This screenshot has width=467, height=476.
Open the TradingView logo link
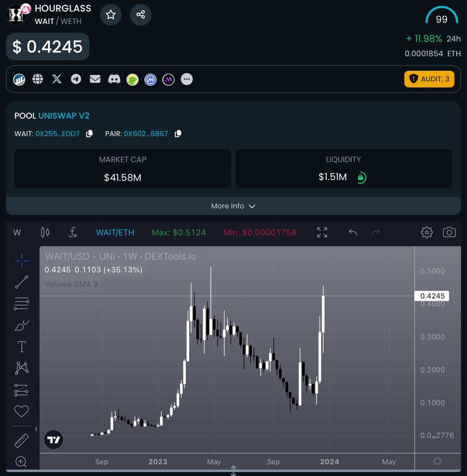pyautogui.click(x=54, y=439)
